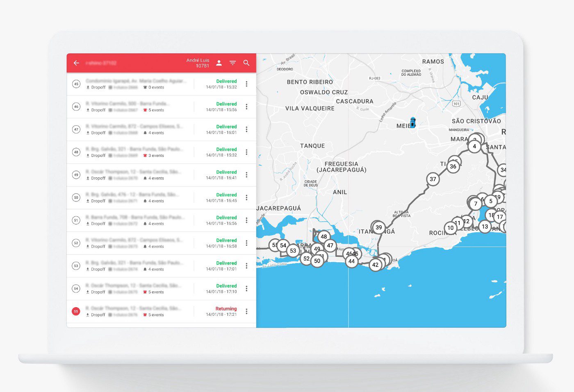
Task: Click map marker 10
Action: click(450, 228)
